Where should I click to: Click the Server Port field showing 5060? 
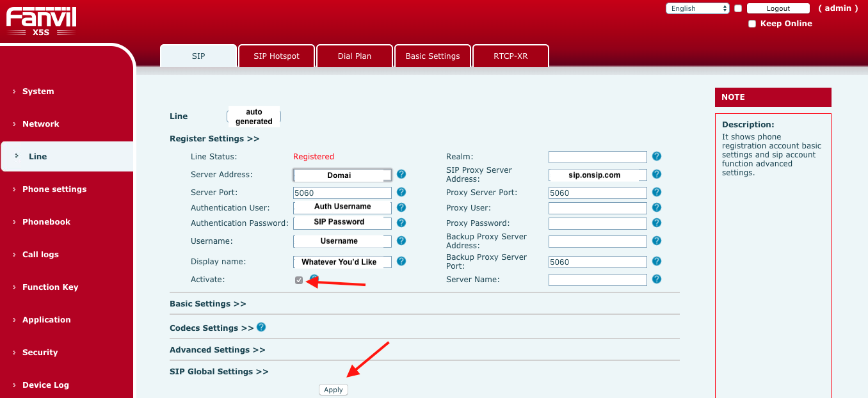(342, 193)
